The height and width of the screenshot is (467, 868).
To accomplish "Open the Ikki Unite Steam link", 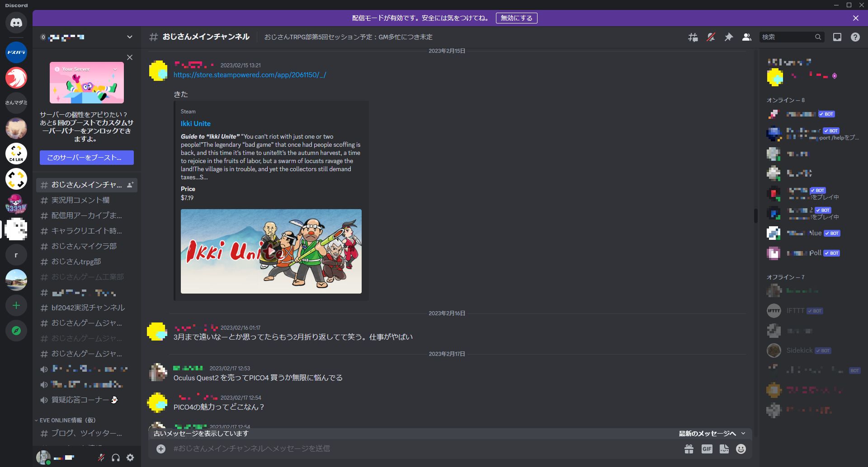I will coord(250,75).
